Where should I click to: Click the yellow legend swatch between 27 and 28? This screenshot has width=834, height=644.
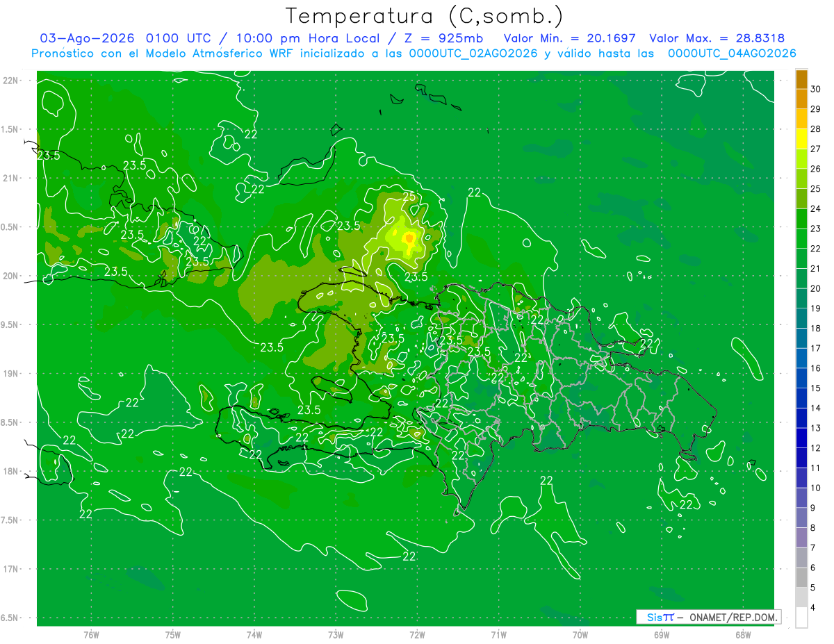pos(801,139)
